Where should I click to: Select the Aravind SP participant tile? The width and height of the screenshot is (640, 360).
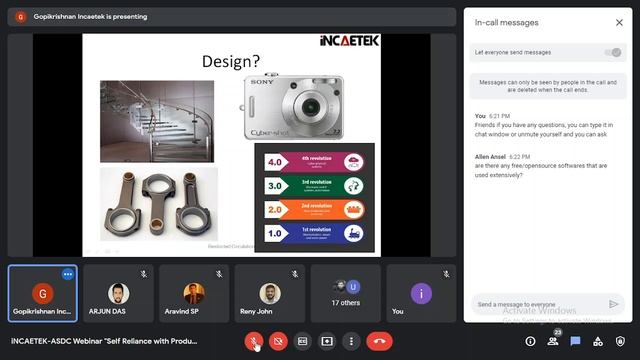194,293
